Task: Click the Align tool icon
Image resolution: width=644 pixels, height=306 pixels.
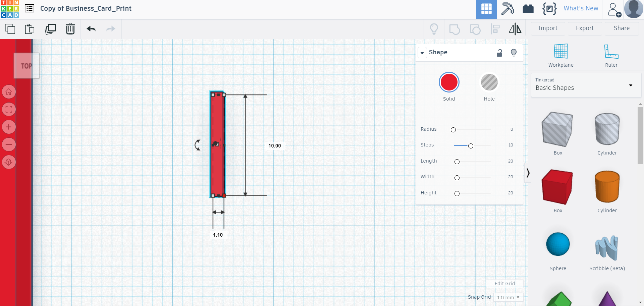Action: 495,29
